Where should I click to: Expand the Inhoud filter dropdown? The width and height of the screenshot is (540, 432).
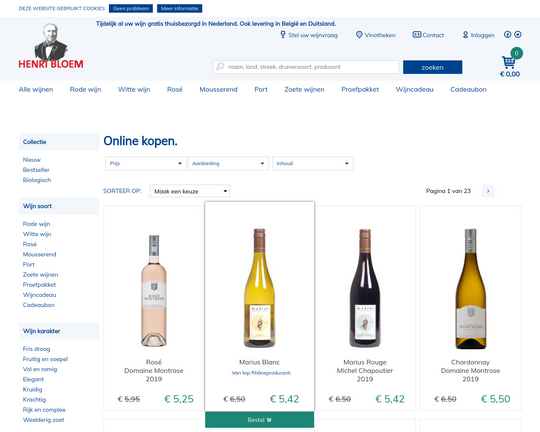(313, 163)
